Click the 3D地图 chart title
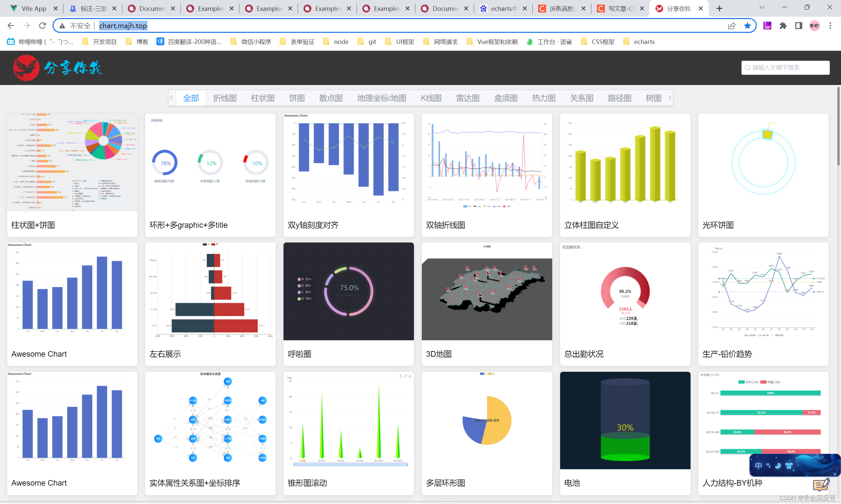Image resolution: width=841 pixels, height=504 pixels. 439,354
